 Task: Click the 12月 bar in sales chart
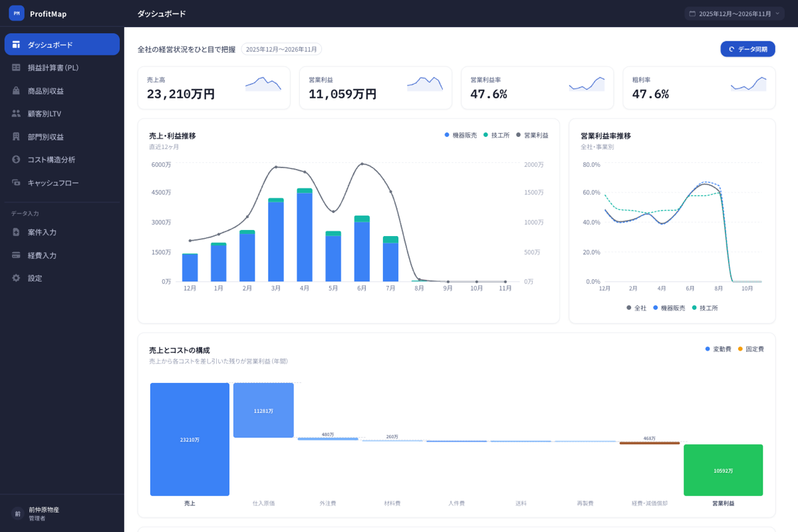click(190, 267)
